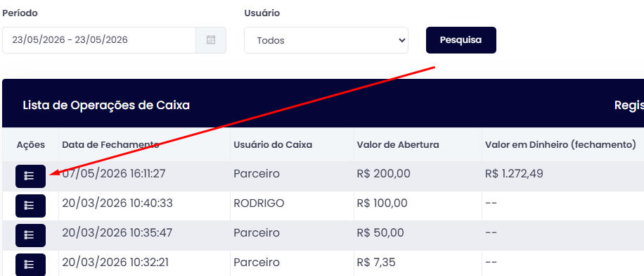This screenshot has height=276, width=644.
Task: Expand the Usuário dropdown set to Todos
Action: coord(326,40)
